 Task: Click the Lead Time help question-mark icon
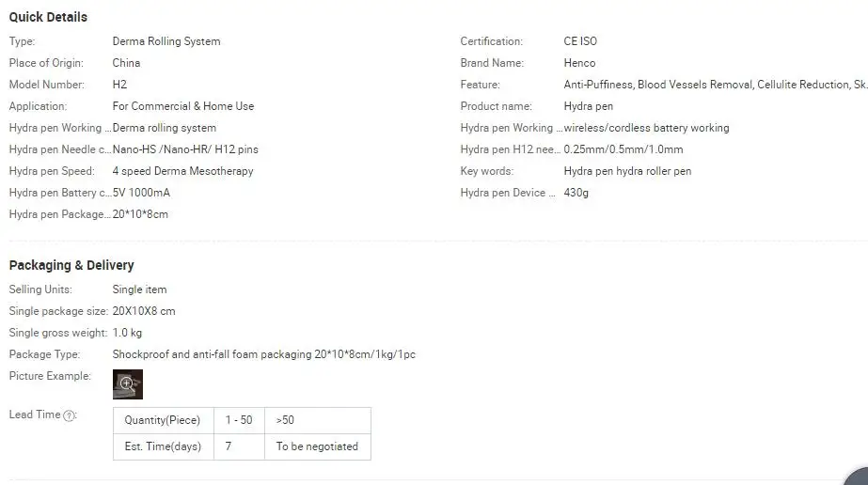(70, 415)
